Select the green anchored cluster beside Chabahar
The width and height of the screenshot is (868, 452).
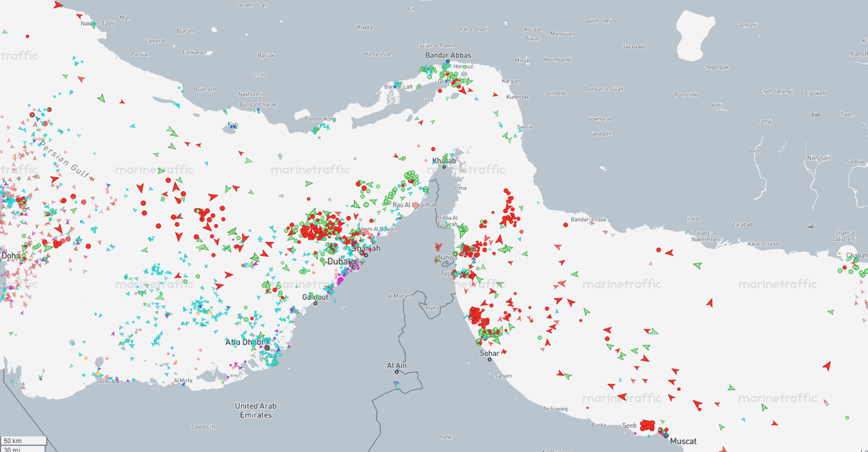point(855,268)
